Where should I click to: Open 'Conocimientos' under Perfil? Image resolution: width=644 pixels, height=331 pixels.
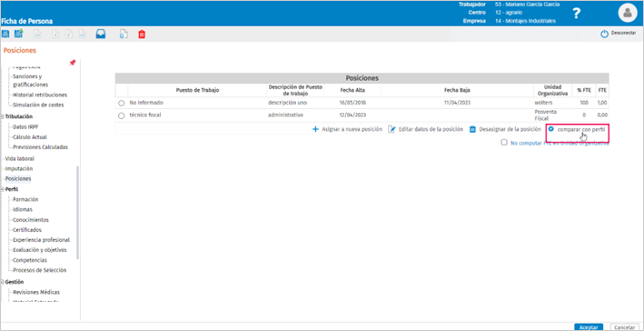pyautogui.click(x=31, y=220)
